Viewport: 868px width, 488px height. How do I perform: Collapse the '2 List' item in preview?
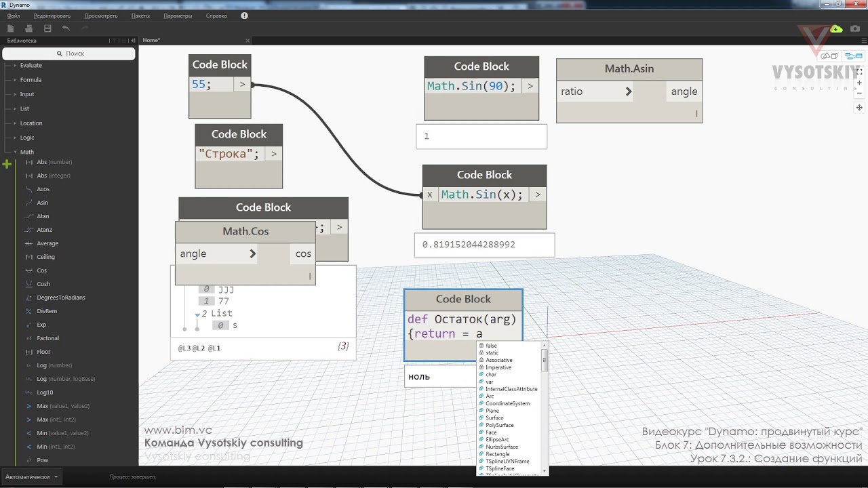[197, 314]
